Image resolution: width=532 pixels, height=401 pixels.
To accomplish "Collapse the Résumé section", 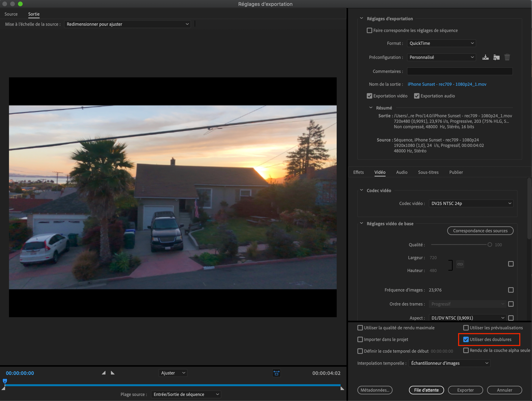I will [371, 108].
